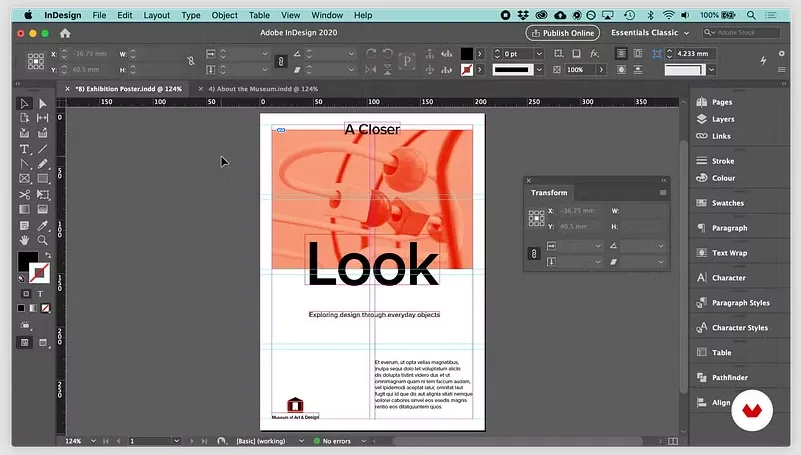This screenshot has height=455, width=801.
Task: Click the rotate 90° clockwise icon
Action: tap(371, 53)
